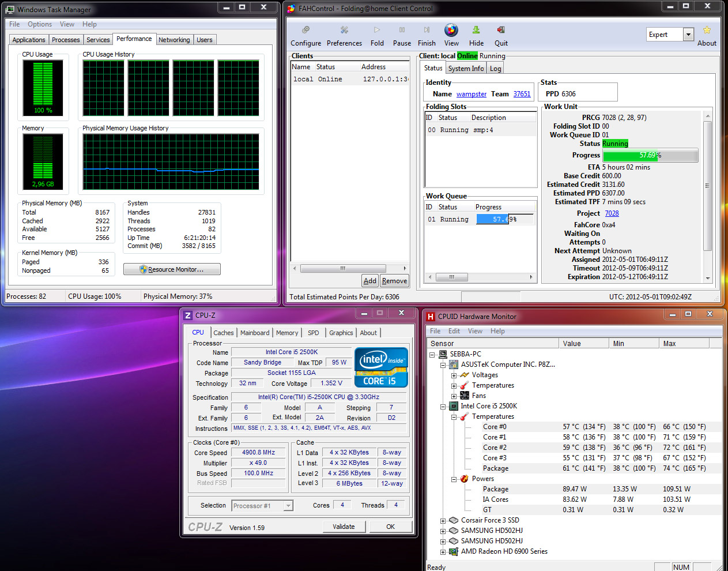Open About star icon in FAHControl
Viewport: 728px width, 571px height.
[707, 30]
